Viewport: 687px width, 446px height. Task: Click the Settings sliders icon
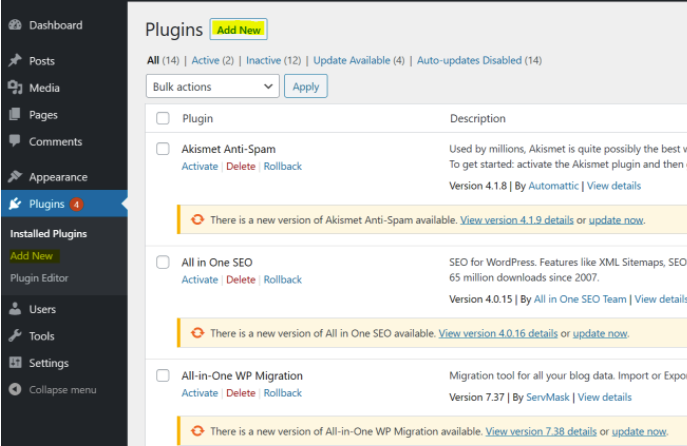[x=15, y=363]
